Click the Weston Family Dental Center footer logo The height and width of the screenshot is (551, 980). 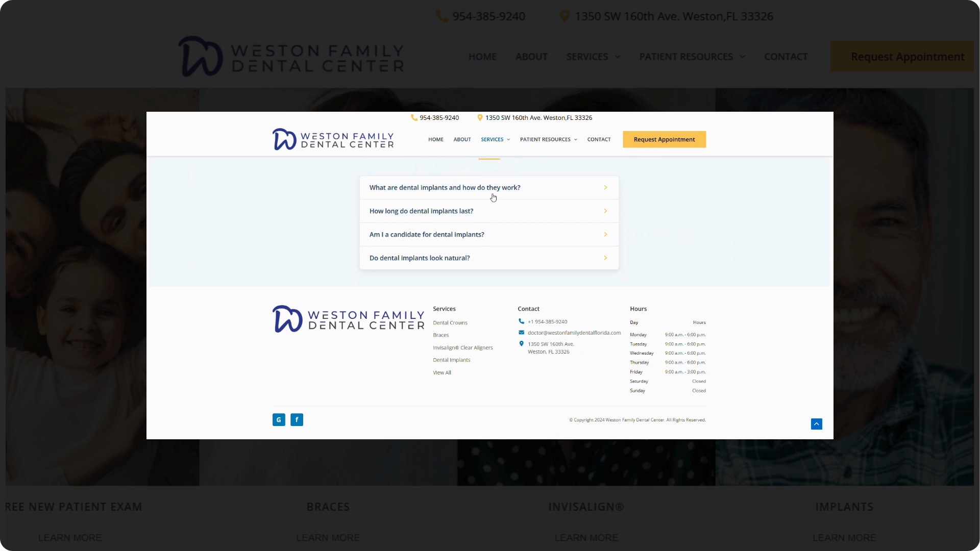tap(348, 319)
